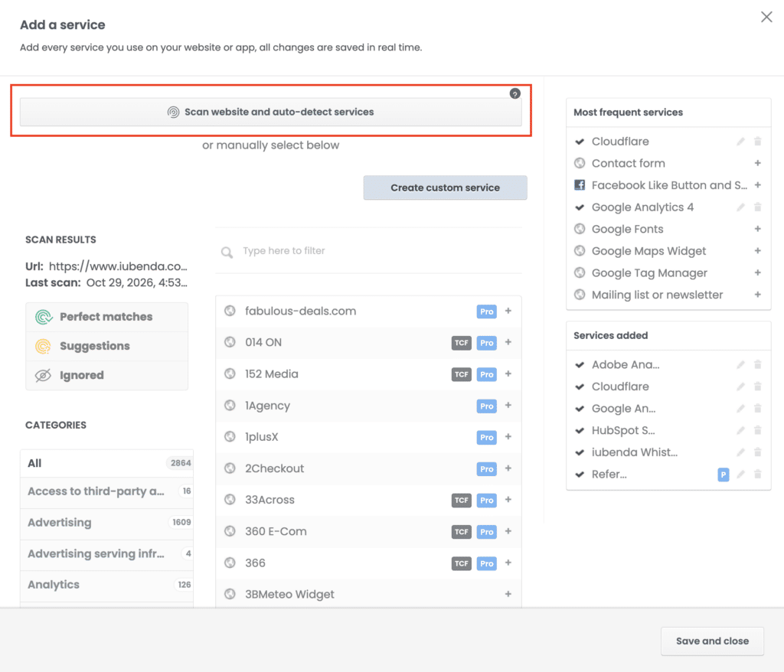Close the Add a service dialog
784x672 pixels.
coord(766,17)
